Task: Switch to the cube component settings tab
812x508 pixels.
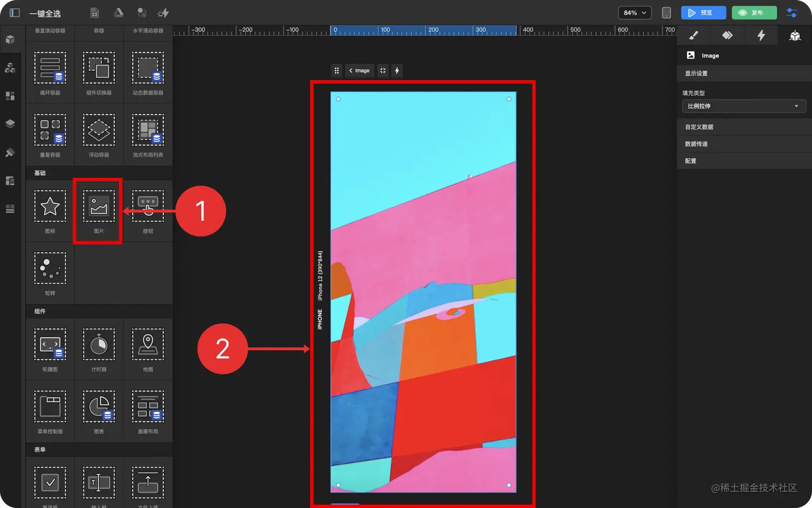Action: pos(795,35)
